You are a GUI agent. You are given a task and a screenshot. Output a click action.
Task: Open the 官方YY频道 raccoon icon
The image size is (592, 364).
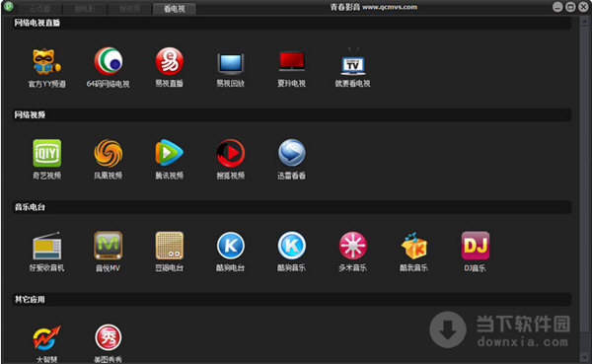[46, 61]
